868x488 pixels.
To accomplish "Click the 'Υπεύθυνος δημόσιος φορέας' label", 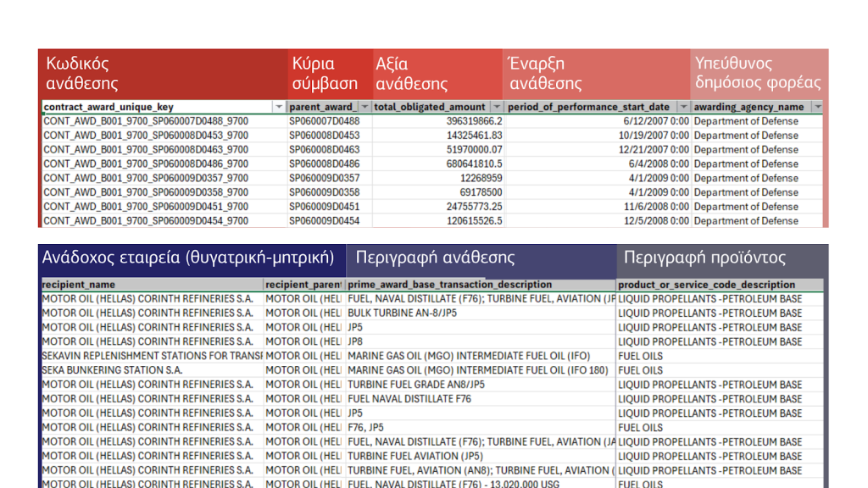I will coord(758,74).
